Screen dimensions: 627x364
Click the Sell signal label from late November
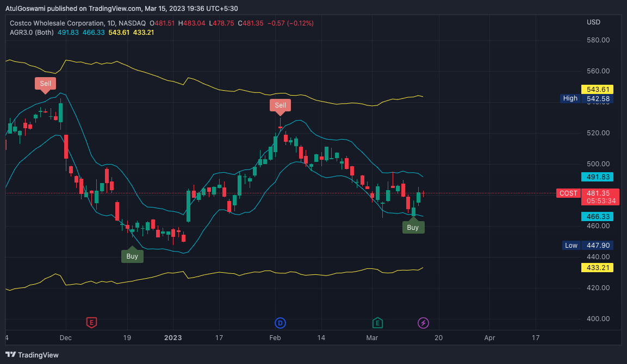45,84
